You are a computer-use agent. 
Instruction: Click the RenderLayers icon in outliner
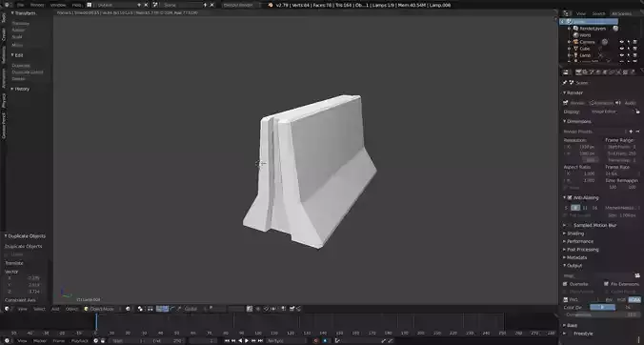click(x=575, y=29)
